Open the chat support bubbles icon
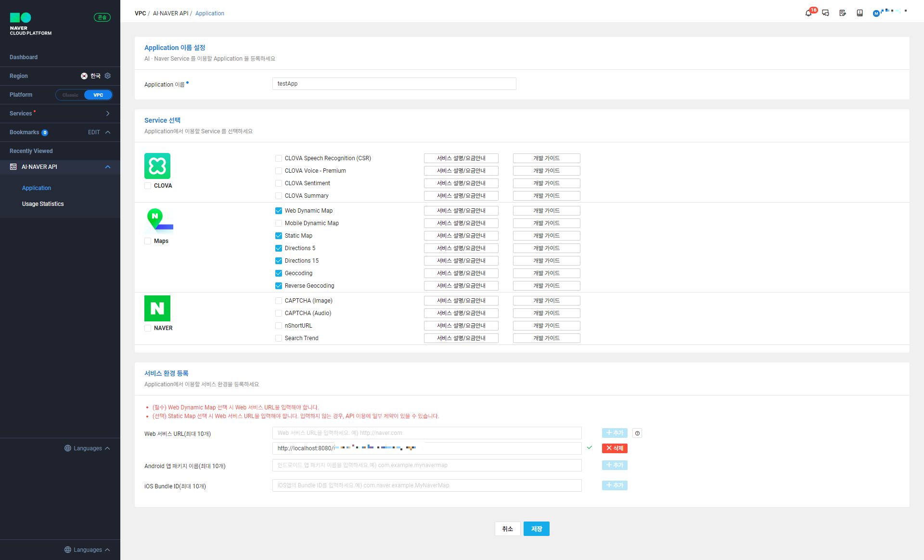Image resolution: width=924 pixels, height=560 pixels. pyautogui.click(x=825, y=13)
